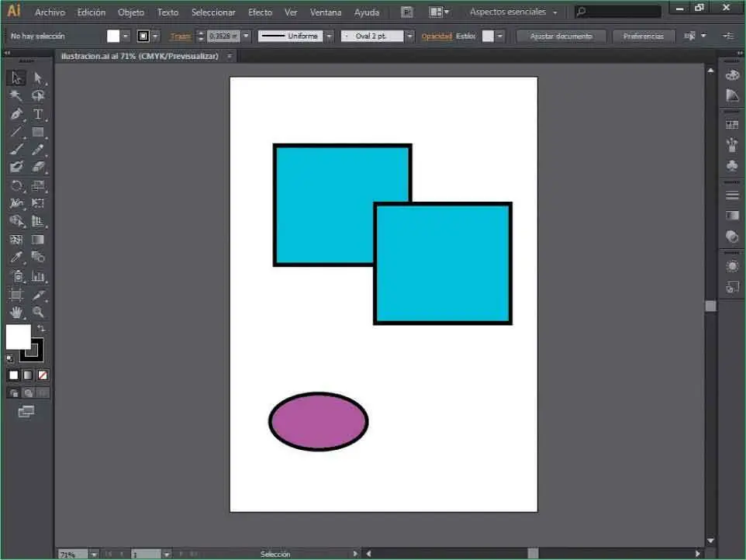Select the Pencil tool
The width and height of the screenshot is (746, 560).
[x=38, y=150]
